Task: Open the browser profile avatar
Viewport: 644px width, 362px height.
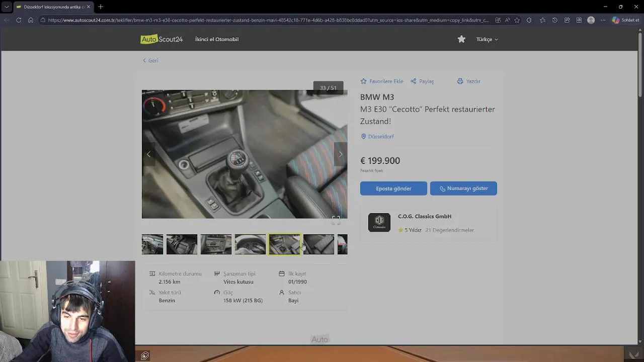Action: [x=591, y=20]
